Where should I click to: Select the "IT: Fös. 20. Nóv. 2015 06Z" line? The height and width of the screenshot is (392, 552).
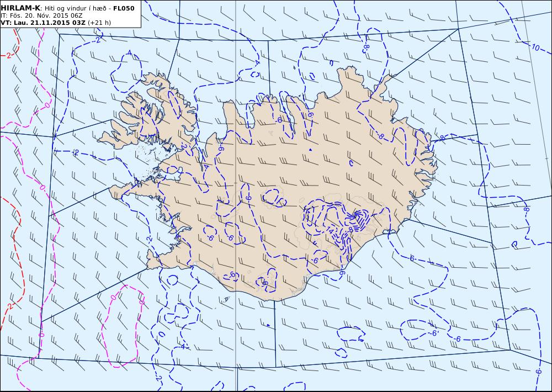pyautogui.click(x=41, y=15)
